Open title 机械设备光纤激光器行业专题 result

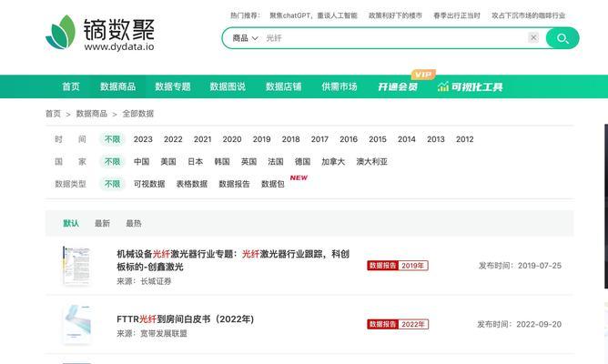[x=233, y=260]
